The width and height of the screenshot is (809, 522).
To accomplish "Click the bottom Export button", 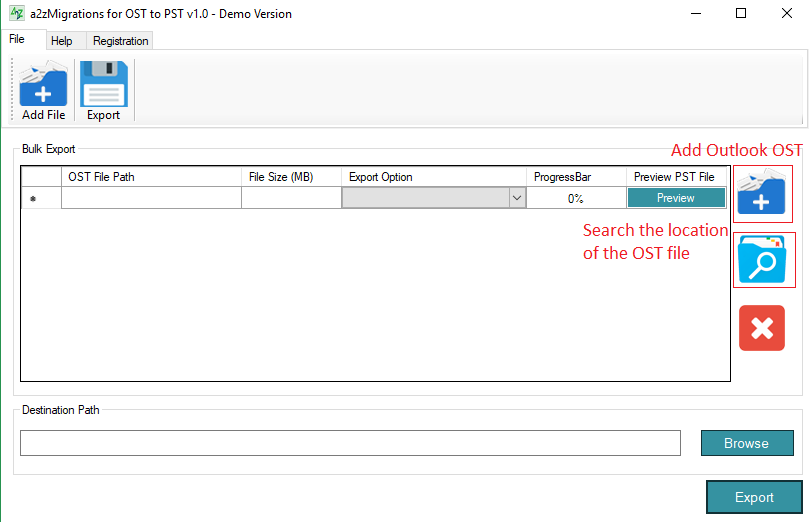I will point(754,497).
